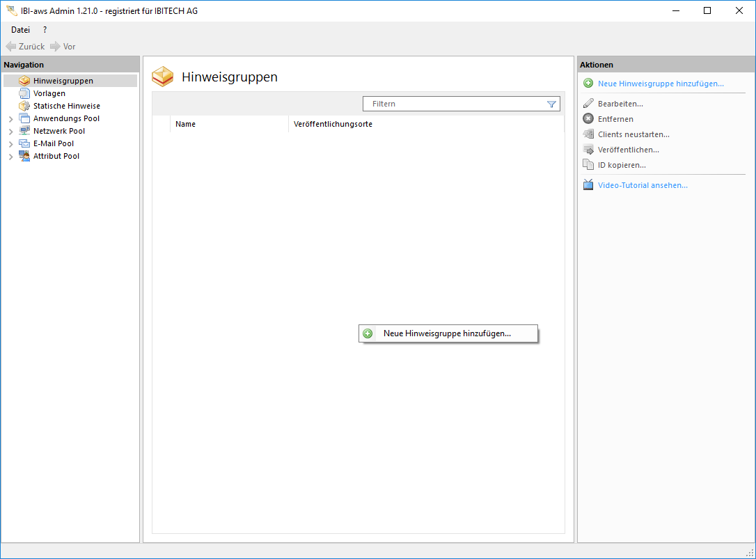
Task: Click the ID kopieren copy icon
Action: point(588,165)
